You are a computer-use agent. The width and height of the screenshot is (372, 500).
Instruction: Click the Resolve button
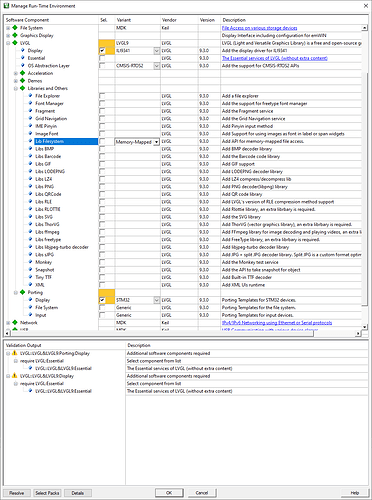pos(17,493)
